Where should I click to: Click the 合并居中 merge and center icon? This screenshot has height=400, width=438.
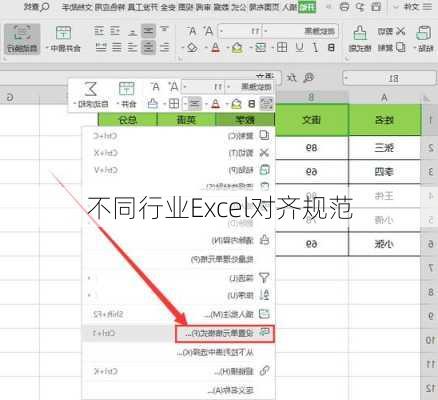coord(63,33)
